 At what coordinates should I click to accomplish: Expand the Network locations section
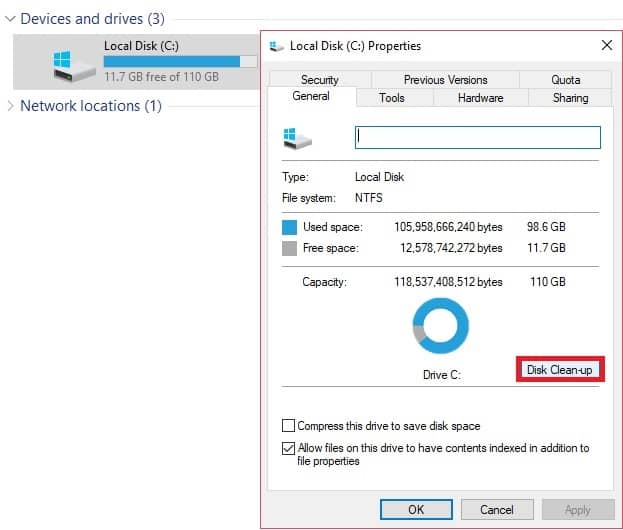coord(11,106)
